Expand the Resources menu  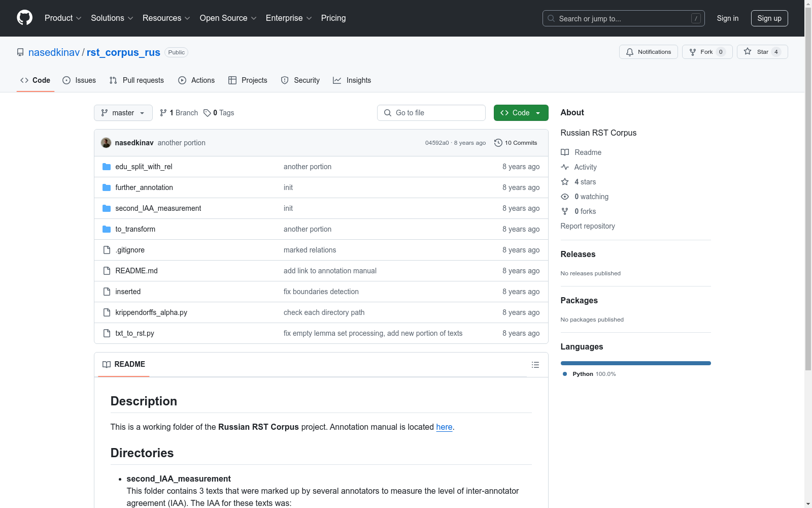(166, 18)
